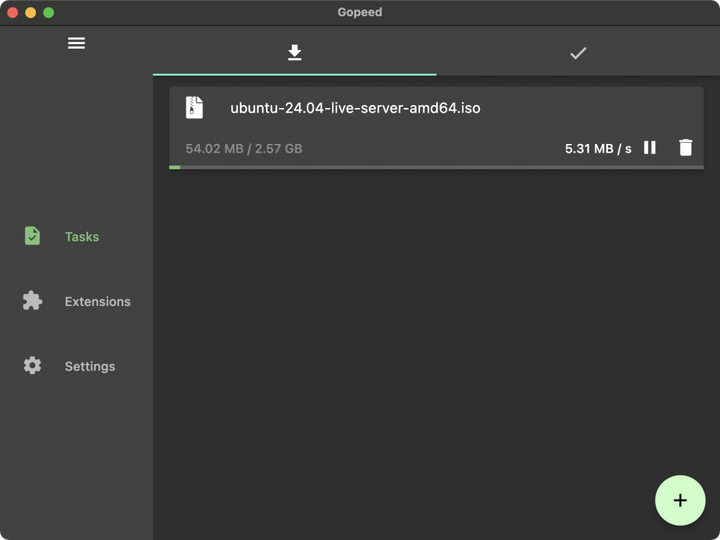Open the Settings menu label
The width and height of the screenshot is (720, 540).
click(x=90, y=366)
